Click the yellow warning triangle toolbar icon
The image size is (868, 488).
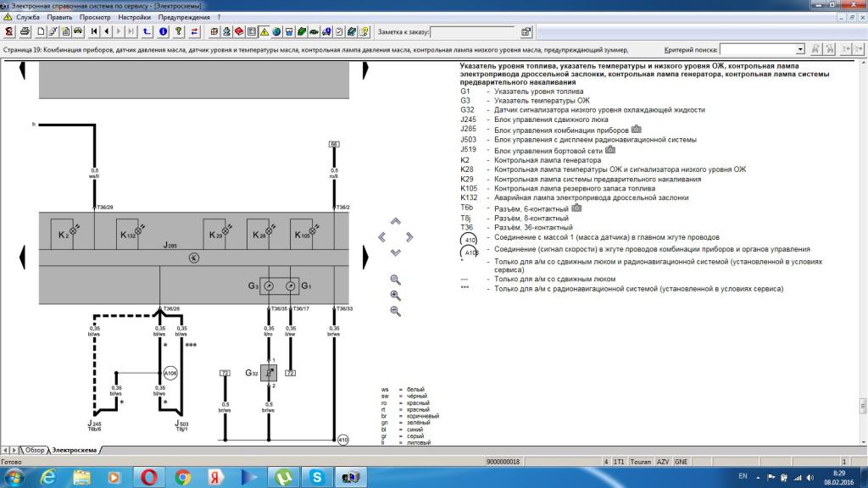click(264, 31)
